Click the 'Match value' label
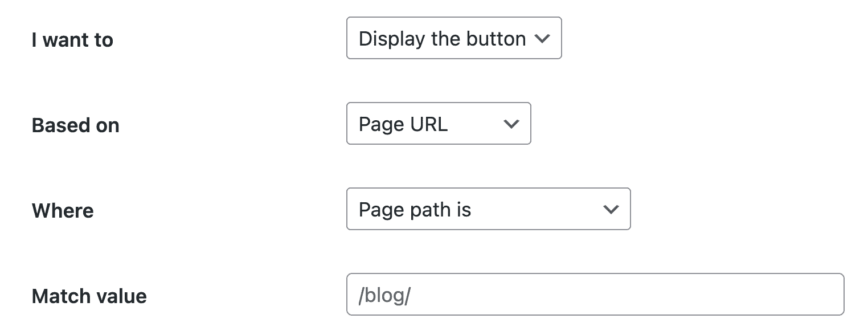 click(x=89, y=296)
